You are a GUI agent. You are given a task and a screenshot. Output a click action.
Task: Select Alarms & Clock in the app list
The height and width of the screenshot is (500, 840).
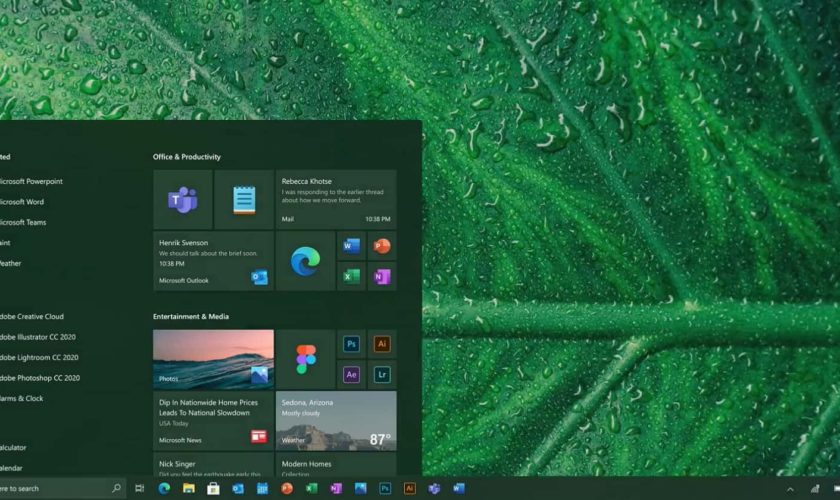(21, 398)
